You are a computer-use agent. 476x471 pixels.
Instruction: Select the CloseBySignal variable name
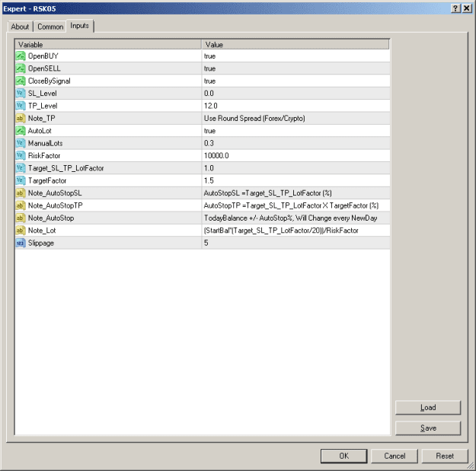[50, 81]
